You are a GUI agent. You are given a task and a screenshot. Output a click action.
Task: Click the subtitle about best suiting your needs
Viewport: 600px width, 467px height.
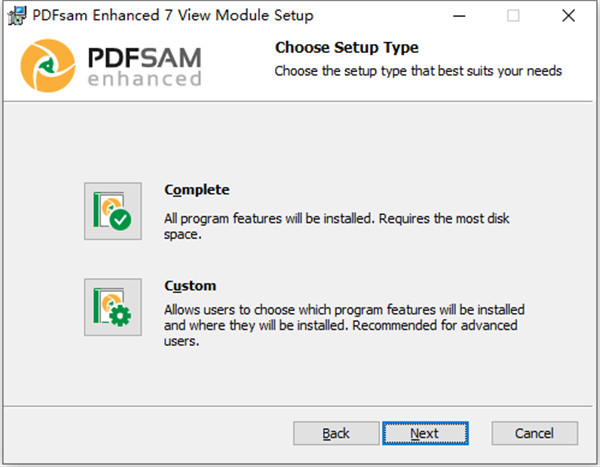[x=418, y=71]
